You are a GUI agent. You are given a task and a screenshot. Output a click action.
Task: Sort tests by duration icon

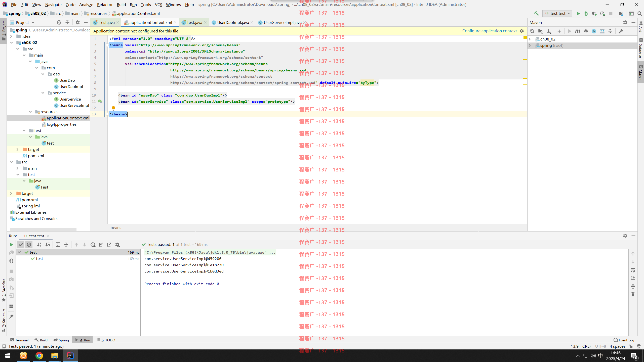48,245
